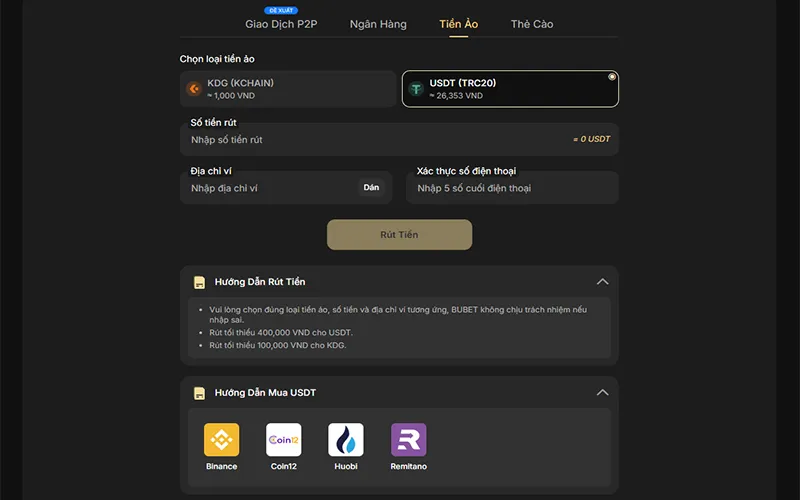
Task: Open the Coin12 exchange icon
Action: point(283,440)
